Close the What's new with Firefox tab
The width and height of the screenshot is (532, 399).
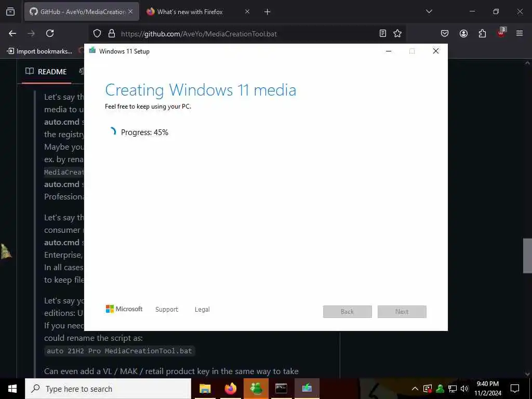coord(247,11)
